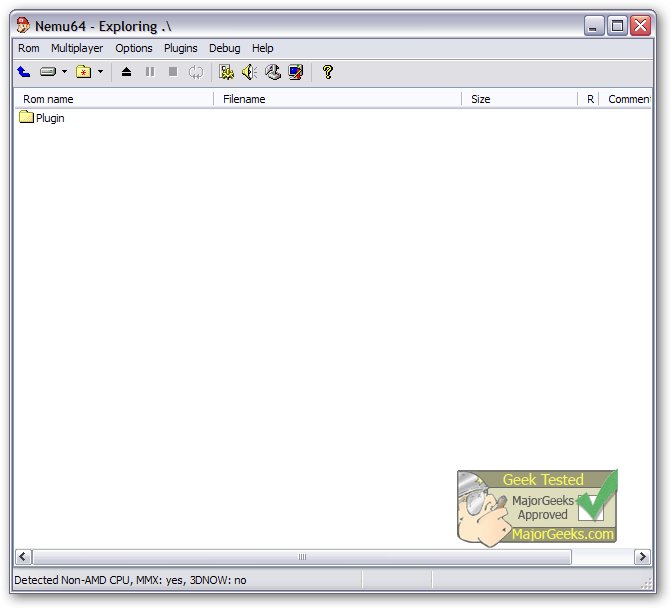
Task: Click the yellow question mark help icon
Action: 328,72
